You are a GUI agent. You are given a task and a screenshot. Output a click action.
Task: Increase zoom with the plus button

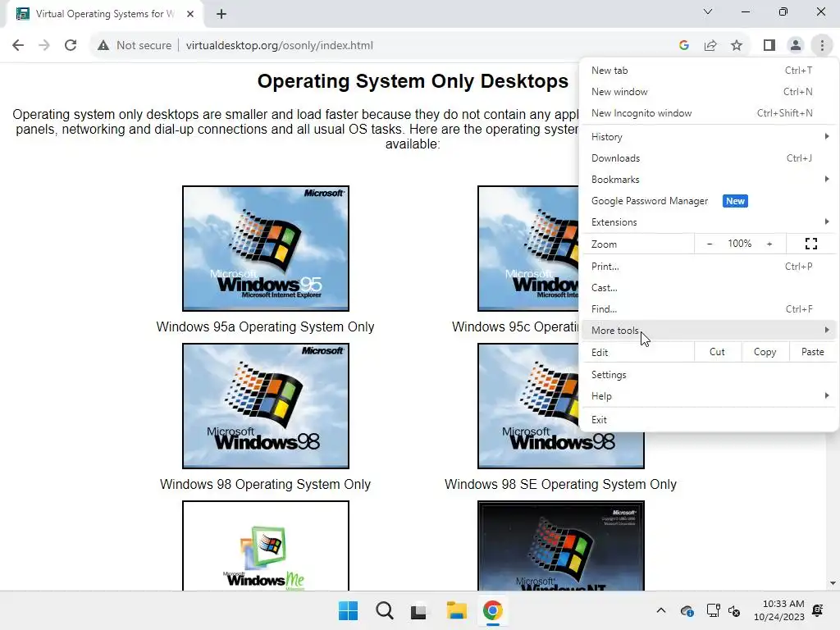tap(769, 244)
